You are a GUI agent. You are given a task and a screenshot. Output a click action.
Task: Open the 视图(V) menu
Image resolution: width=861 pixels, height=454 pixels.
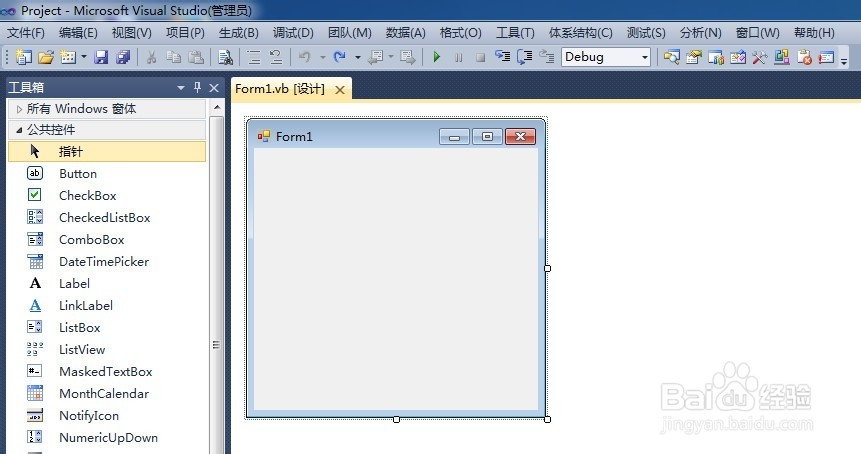(x=131, y=33)
